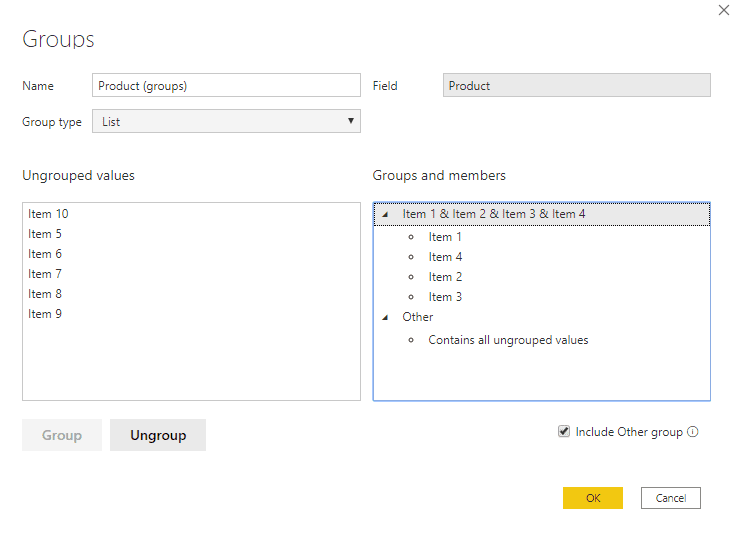The width and height of the screenshot is (736, 536).
Task: Select Item 9 in Ungrouped values
Action: click(45, 314)
